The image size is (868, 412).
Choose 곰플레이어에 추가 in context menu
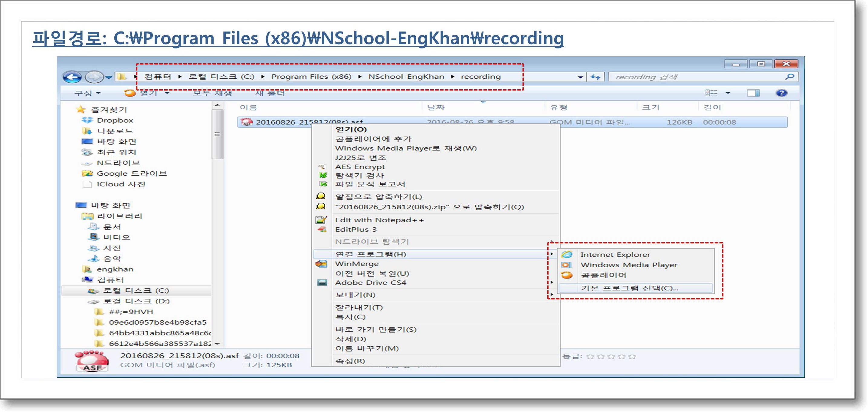[x=373, y=139]
